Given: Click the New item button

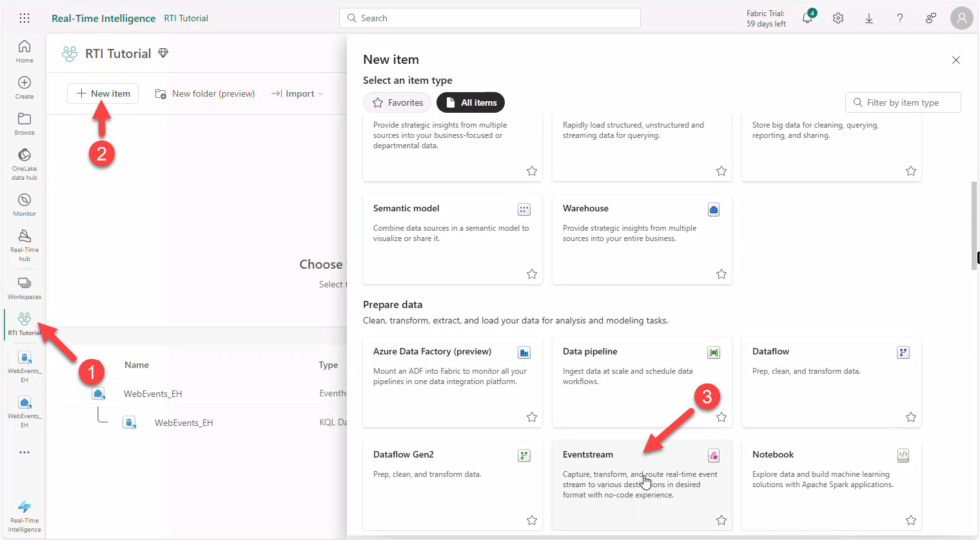Looking at the screenshot, I should click(x=103, y=93).
